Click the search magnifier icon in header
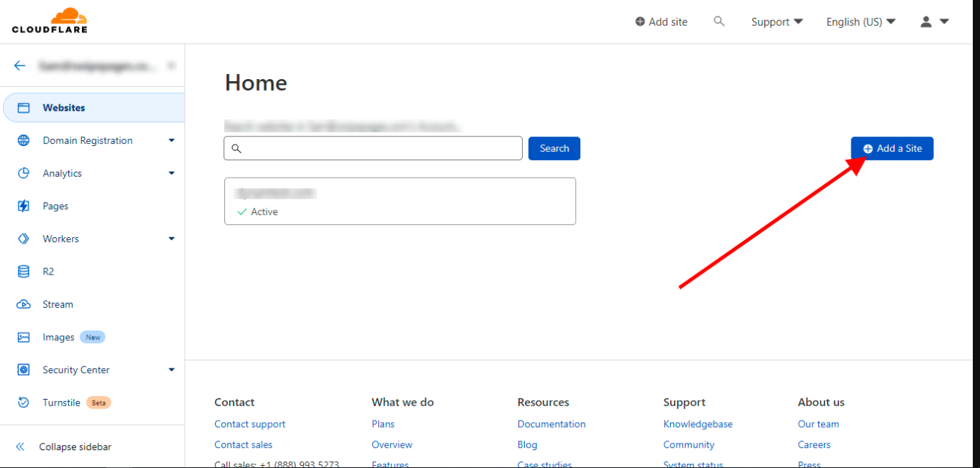980x468 pixels. [719, 22]
